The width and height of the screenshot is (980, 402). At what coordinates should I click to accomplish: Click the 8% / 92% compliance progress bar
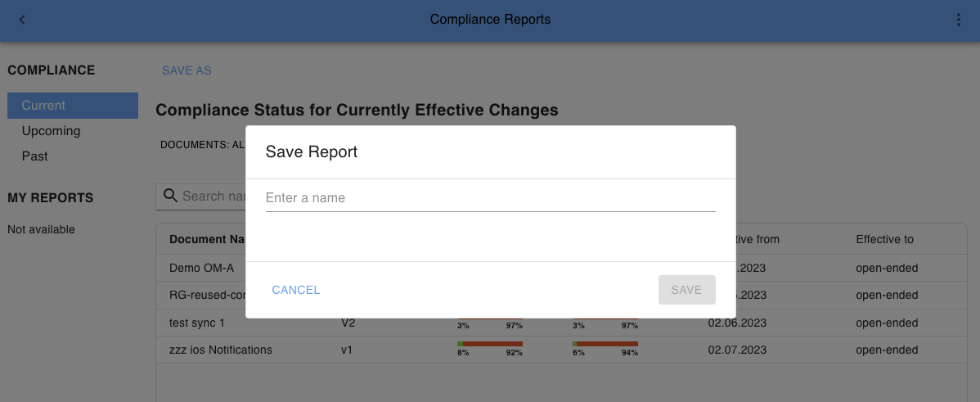(489, 345)
